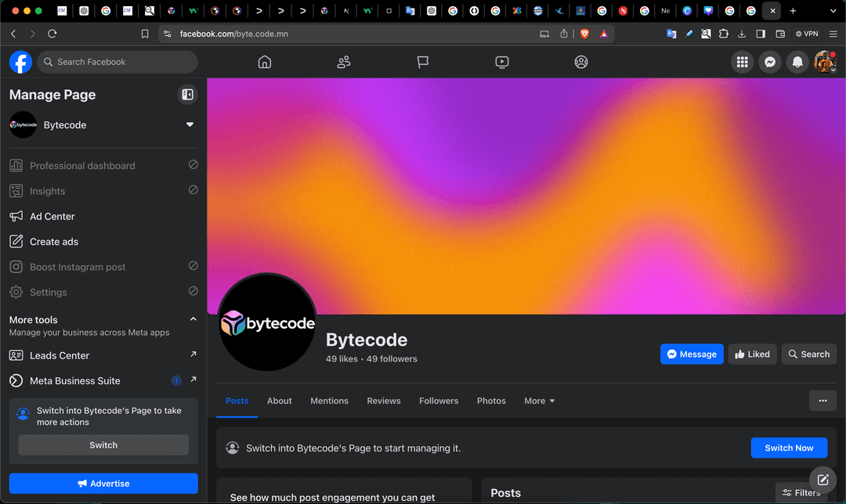
Task: Open the account avatar menu
Action: pyautogui.click(x=825, y=62)
